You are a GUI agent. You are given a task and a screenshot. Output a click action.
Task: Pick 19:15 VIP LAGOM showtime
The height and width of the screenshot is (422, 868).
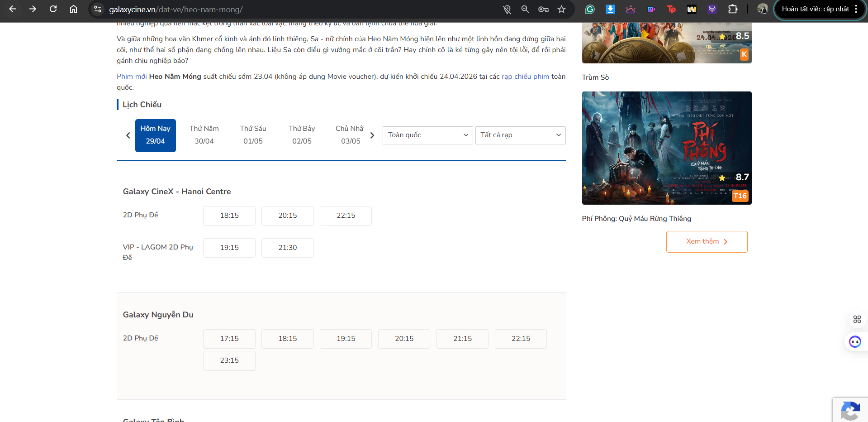pos(229,248)
